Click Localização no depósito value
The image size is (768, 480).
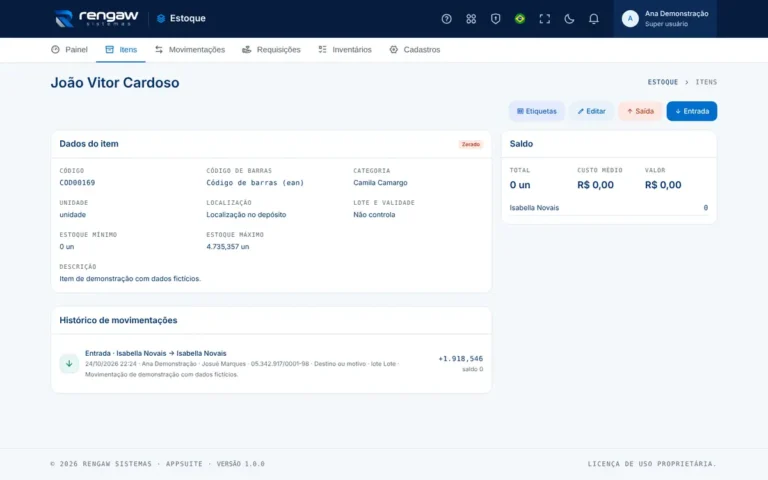[246, 215]
